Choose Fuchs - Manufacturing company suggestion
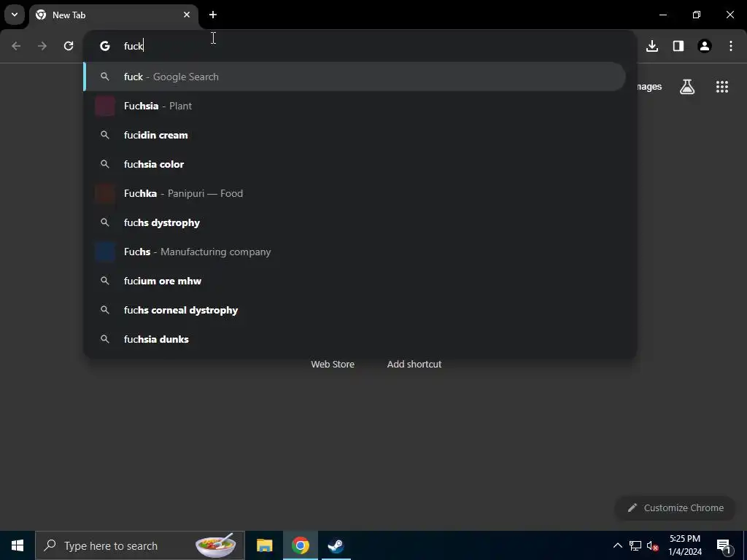Viewport: 747px width, 560px height. pos(355,252)
